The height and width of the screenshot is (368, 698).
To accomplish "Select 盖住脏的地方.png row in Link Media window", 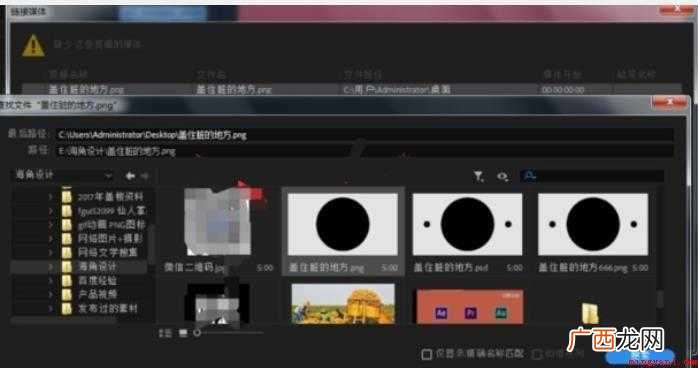I will pyautogui.click(x=352, y=89).
